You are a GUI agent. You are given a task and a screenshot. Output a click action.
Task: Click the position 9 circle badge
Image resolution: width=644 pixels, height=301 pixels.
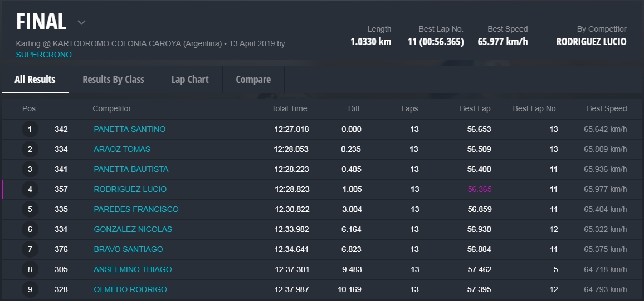(x=30, y=290)
